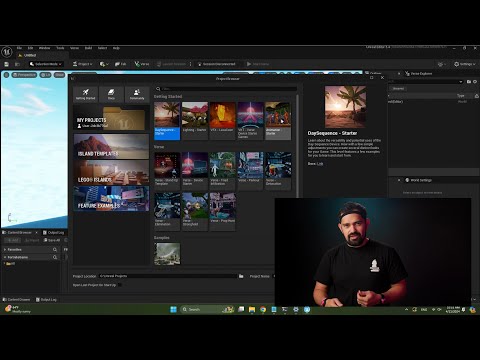Image resolution: width=480 pixels, height=360 pixels.
Task: Click the Docs Link hyperlink
Action: click(320, 164)
